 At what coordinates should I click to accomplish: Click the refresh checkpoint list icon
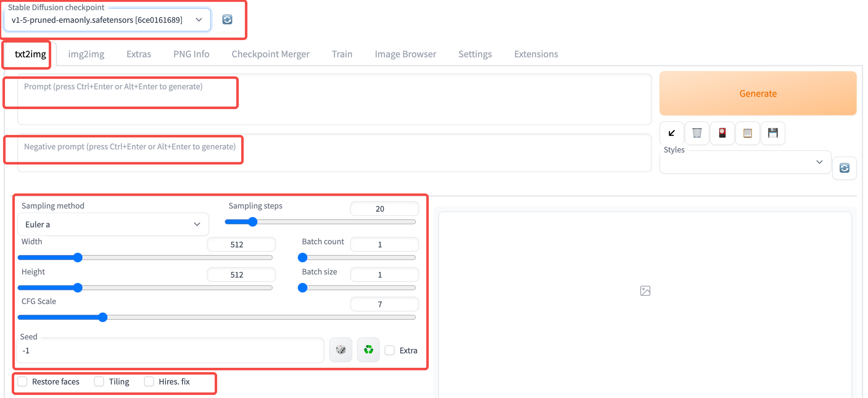tap(227, 19)
